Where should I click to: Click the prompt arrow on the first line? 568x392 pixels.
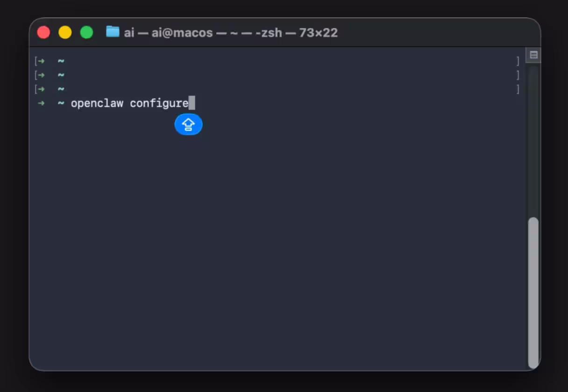42,61
